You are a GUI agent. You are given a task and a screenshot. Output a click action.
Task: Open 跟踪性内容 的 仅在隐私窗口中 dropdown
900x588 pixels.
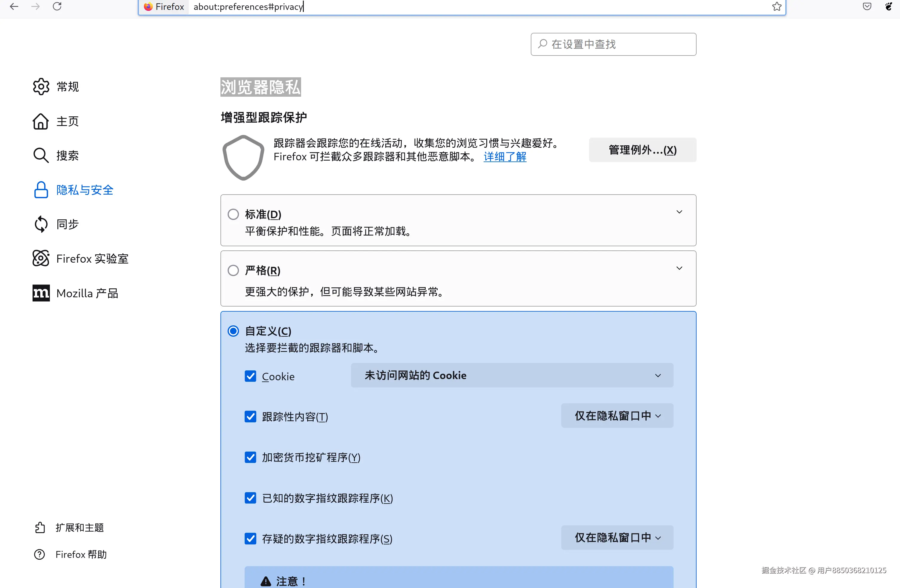tap(617, 415)
